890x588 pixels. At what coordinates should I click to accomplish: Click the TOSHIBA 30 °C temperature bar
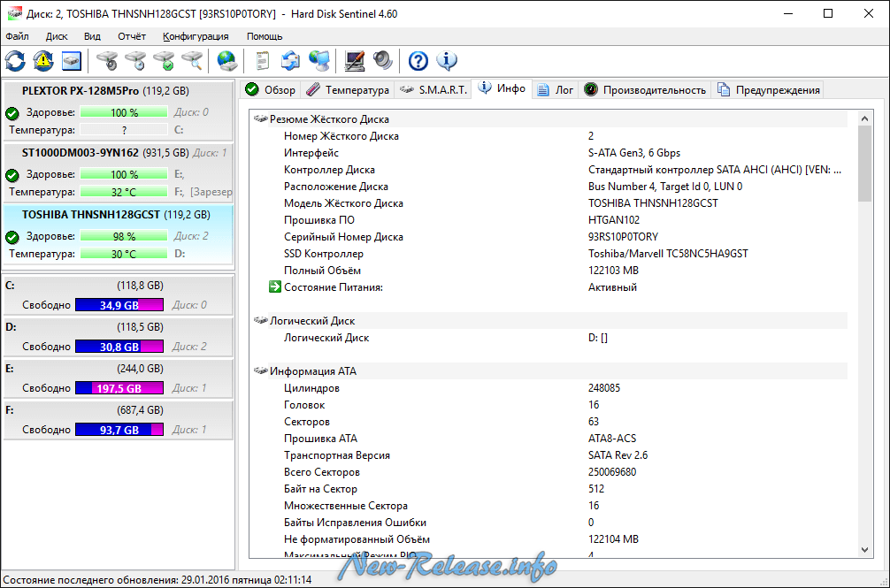[124, 254]
